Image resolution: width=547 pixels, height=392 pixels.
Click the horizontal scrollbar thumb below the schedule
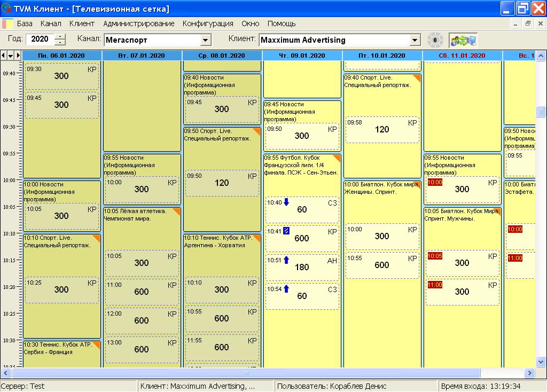(x=246, y=373)
